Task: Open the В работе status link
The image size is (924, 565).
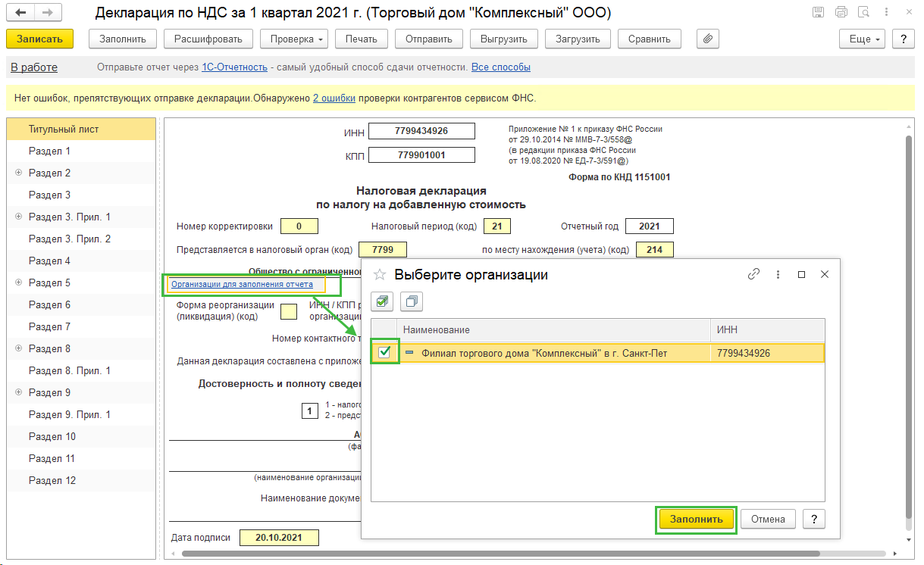Action: (34, 67)
